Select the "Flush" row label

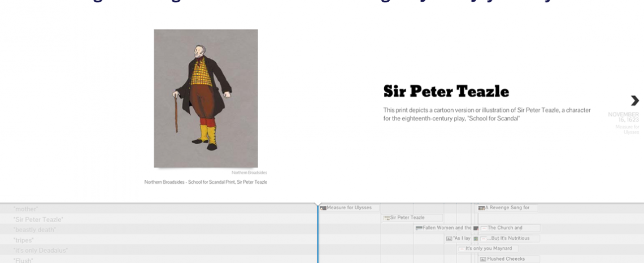click(x=23, y=260)
